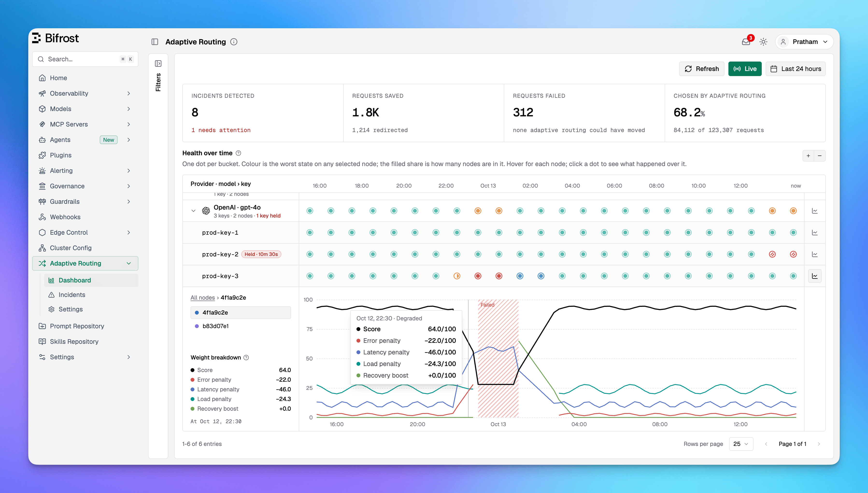This screenshot has width=868, height=493.
Task: Click the Failed shaded region in chart
Action: (x=498, y=359)
